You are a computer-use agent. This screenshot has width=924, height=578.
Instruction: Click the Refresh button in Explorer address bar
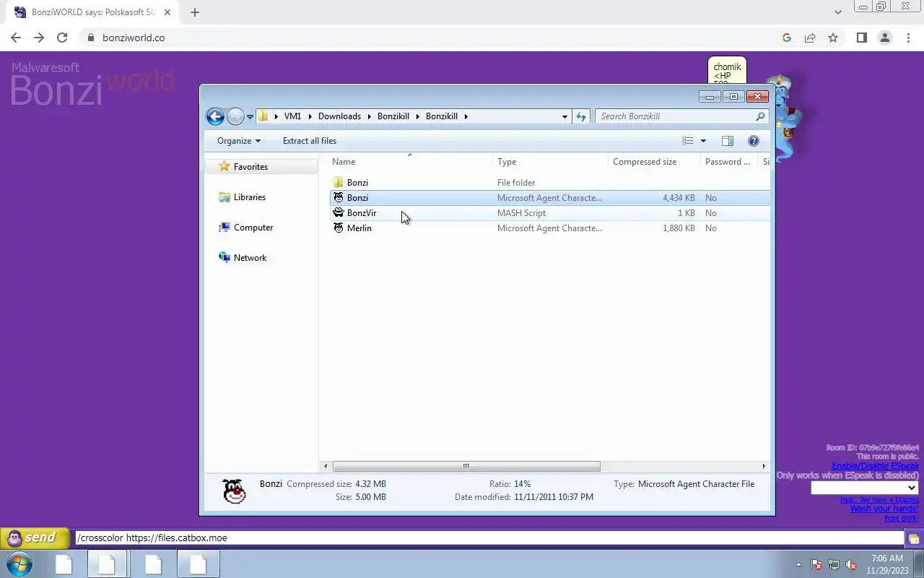coord(581,116)
